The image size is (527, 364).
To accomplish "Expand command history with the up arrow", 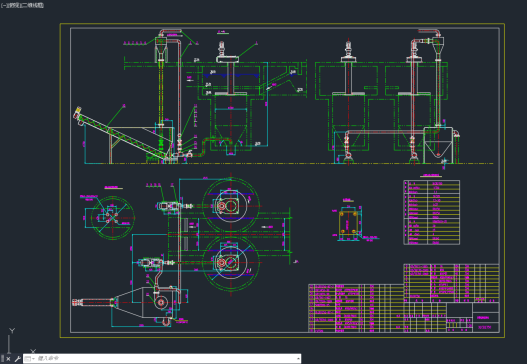I will pos(298,359).
